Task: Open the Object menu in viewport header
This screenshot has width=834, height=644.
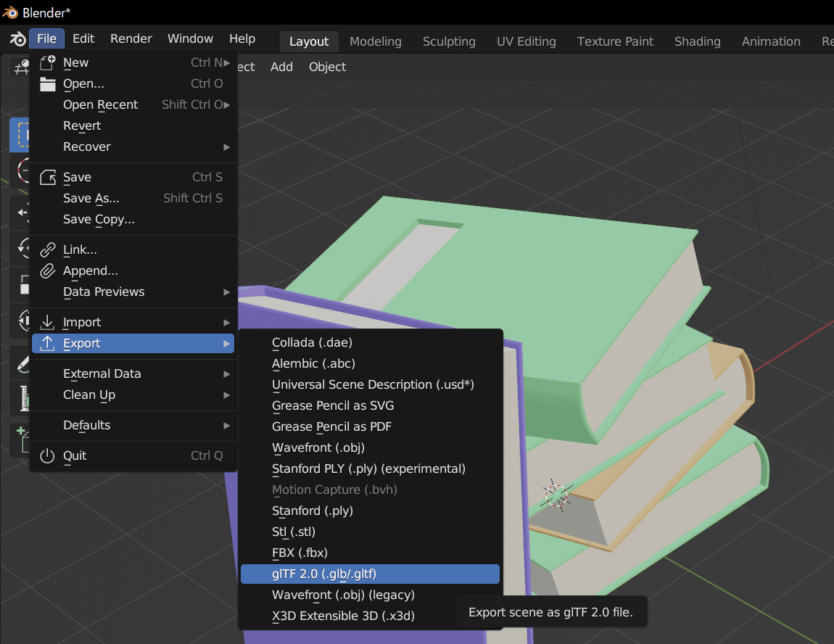Action: tap(327, 67)
